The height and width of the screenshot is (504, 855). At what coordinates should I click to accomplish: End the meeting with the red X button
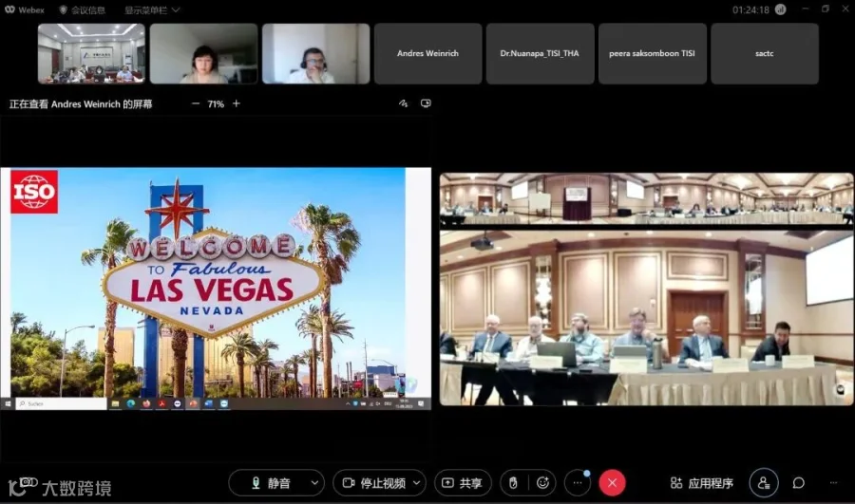tap(613, 483)
